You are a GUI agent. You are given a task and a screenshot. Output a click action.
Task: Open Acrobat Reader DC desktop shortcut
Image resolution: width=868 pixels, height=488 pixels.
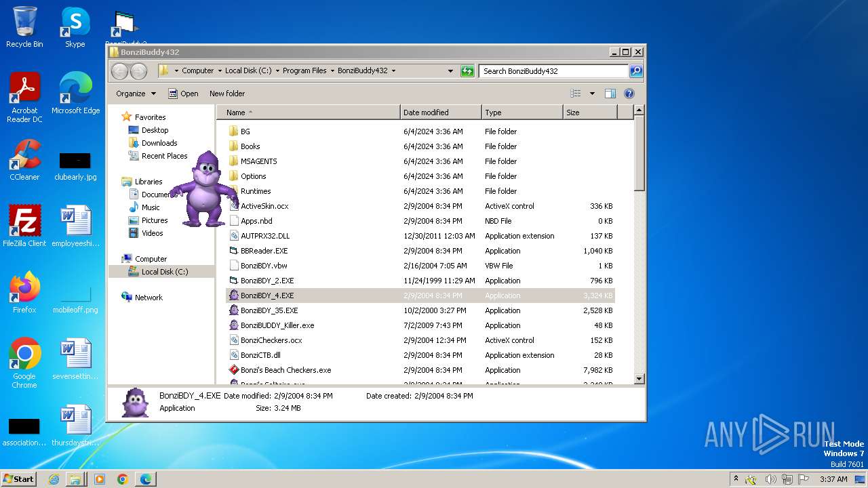point(24,98)
